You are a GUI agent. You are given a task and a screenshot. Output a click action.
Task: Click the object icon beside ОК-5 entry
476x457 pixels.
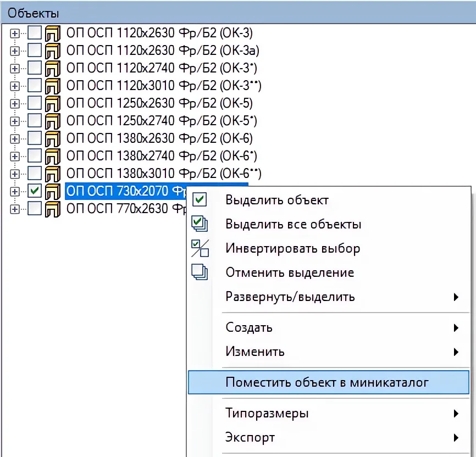(x=52, y=103)
